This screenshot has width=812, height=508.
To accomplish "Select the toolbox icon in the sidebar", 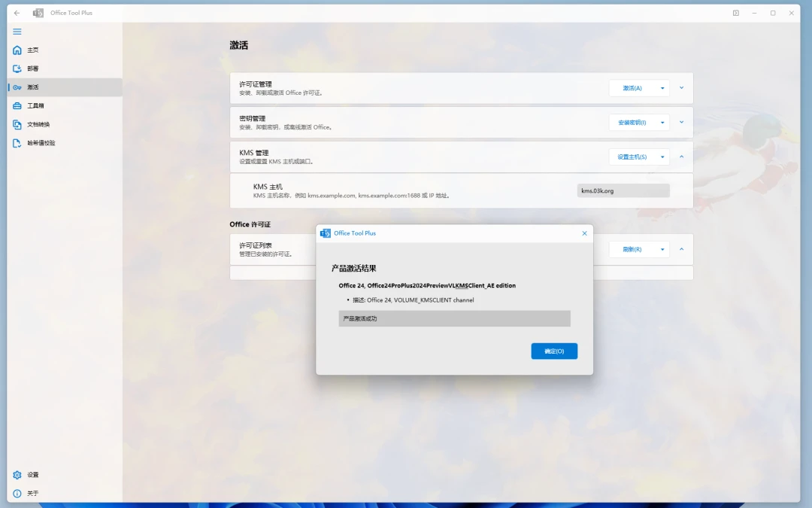I will (x=17, y=106).
